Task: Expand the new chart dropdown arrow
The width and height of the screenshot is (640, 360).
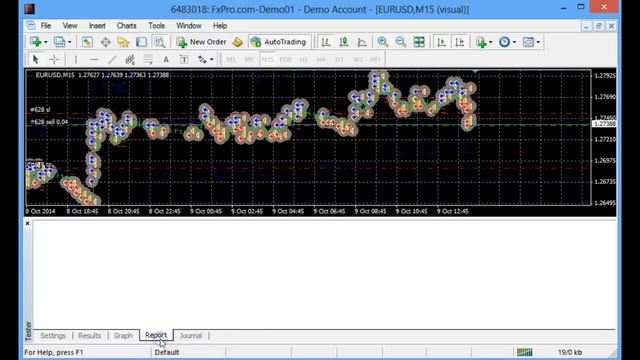Action: pyautogui.click(x=46, y=42)
